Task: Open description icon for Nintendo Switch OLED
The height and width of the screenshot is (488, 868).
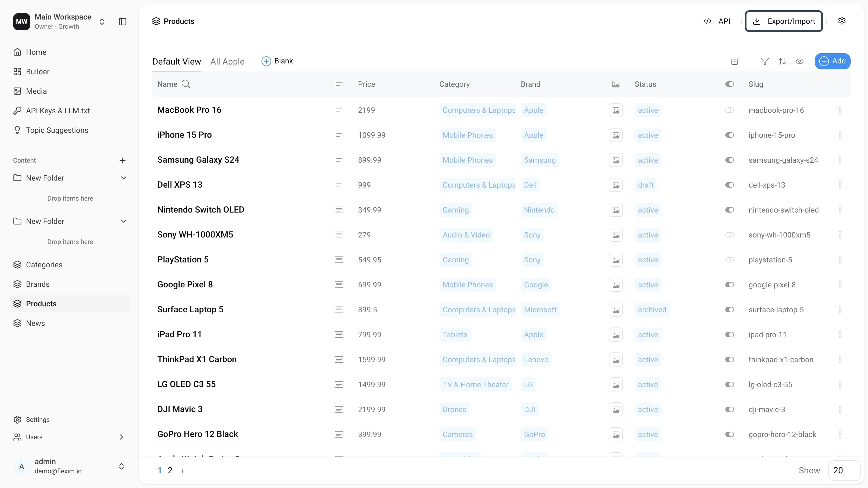Action: pyautogui.click(x=339, y=210)
